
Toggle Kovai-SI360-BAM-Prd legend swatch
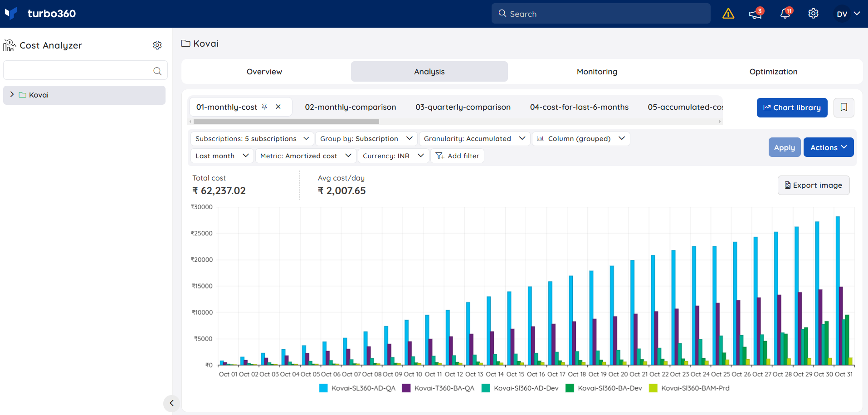[653, 388]
